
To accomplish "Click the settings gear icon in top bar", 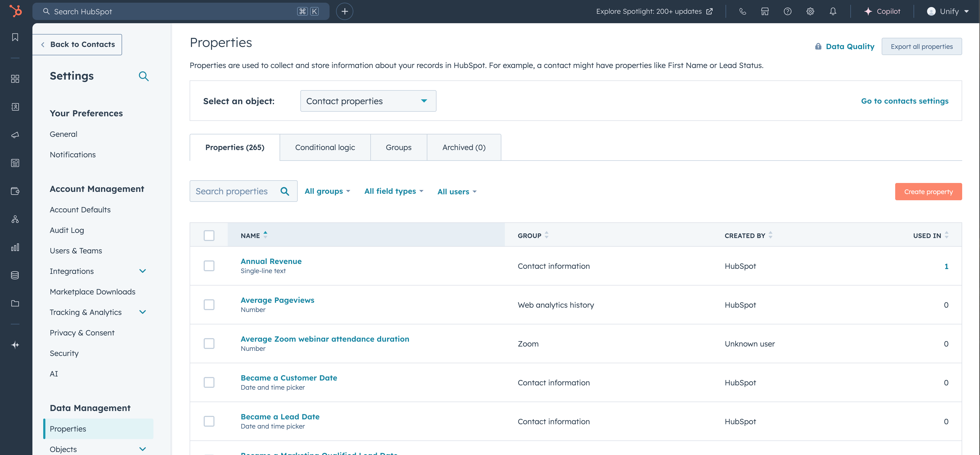I will [x=810, y=11].
